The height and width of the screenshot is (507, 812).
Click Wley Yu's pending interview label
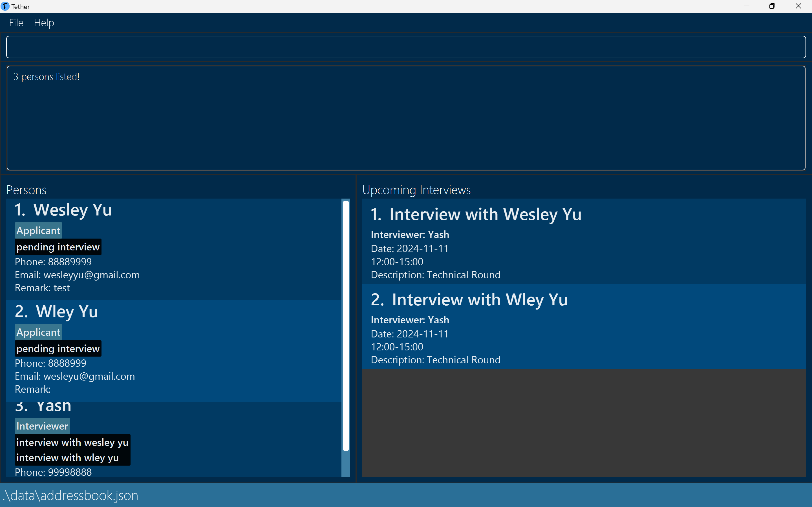click(58, 349)
